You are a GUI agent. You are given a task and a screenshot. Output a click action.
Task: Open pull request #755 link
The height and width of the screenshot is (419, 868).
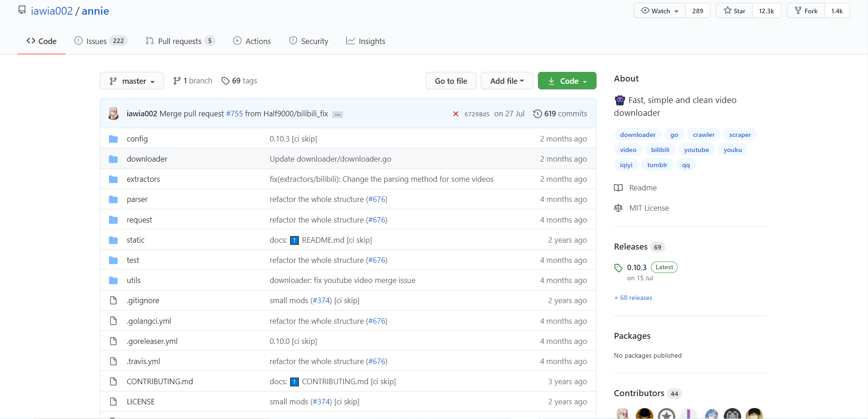click(234, 114)
